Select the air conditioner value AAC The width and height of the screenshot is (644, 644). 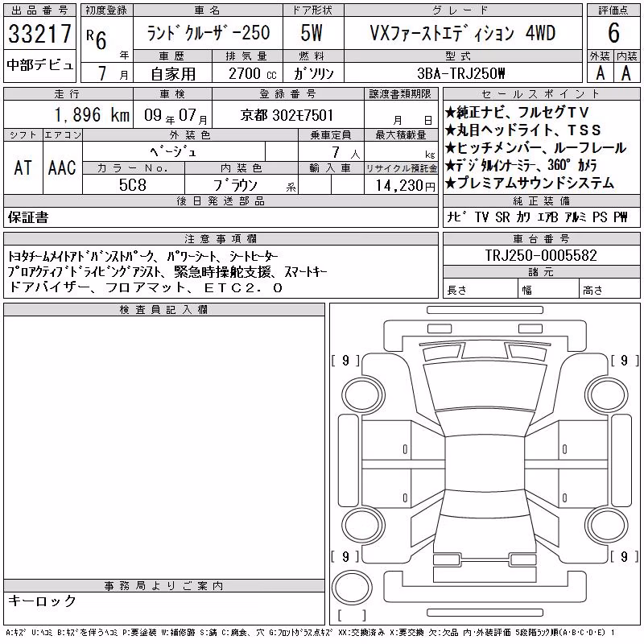(62, 167)
